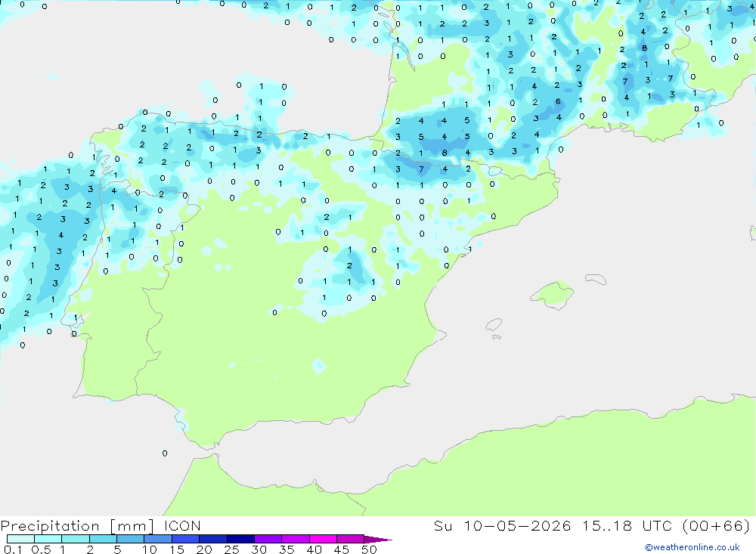The width and height of the screenshot is (756, 554).
Task: Click the 'Su 10-05-2026' date text
Action: 502,525
